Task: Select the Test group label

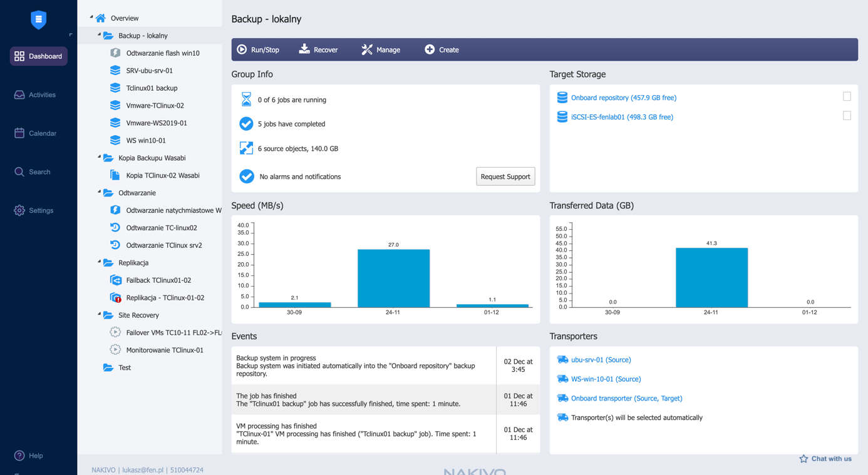Action: point(125,368)
